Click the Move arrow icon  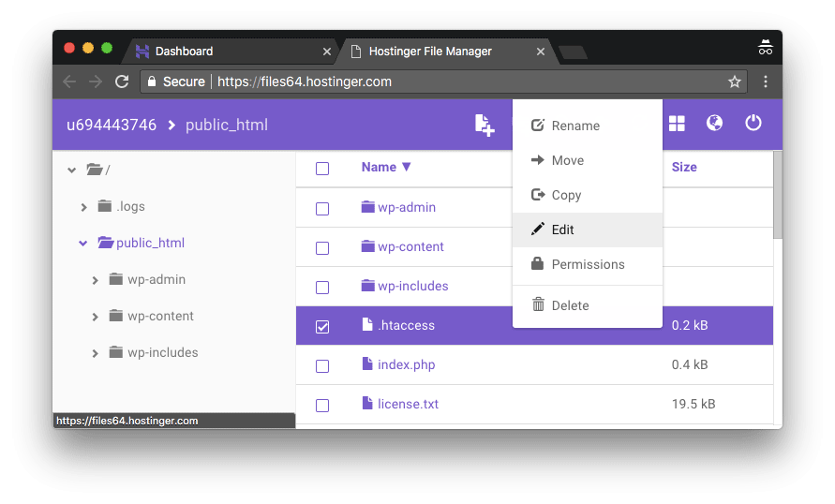[x=538, y=159]
